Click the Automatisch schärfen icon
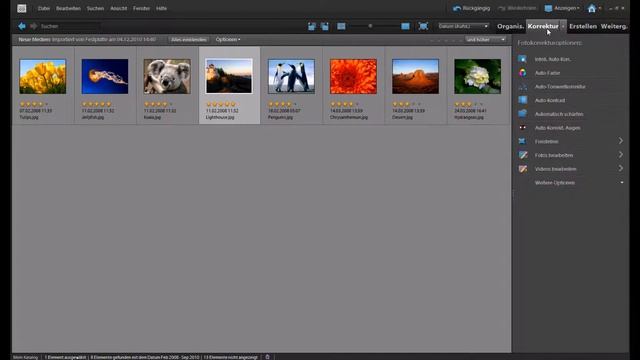Screen dimensions: 640x360 pos(522,114)
